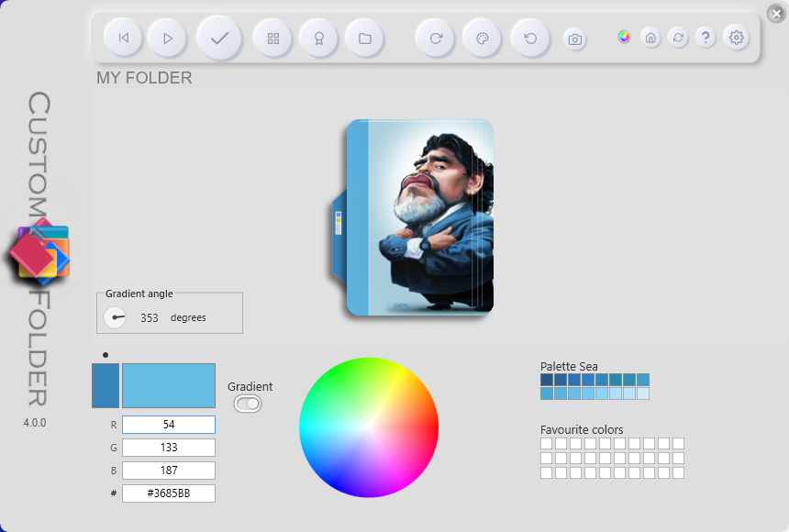This screenshot has height=532, width=789.
Task: Click the award ribbon toolbar button
Action: pyautogui.click(x=318, y=39)
